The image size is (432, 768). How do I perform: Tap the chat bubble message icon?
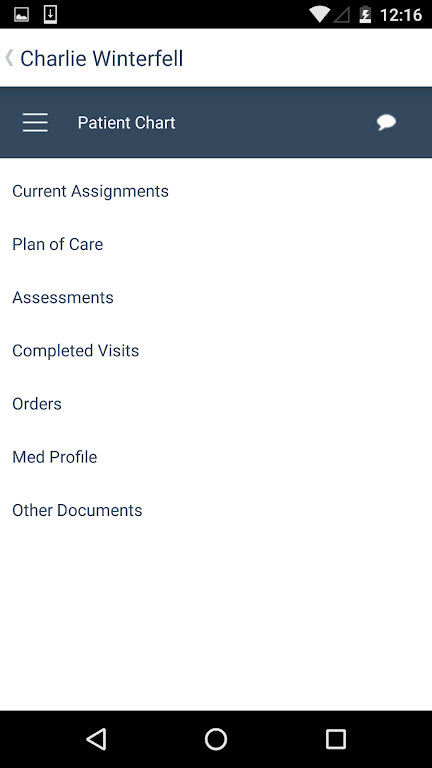click(386, 122)
